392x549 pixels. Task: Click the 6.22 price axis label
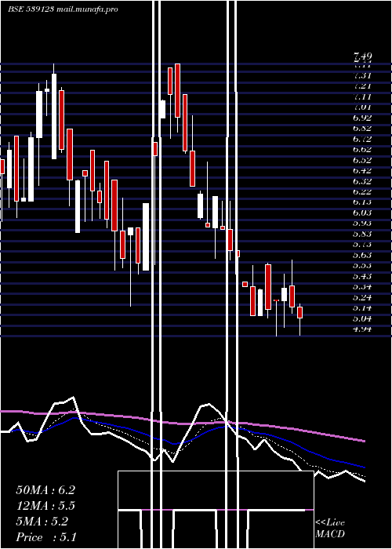click(362, 191)
